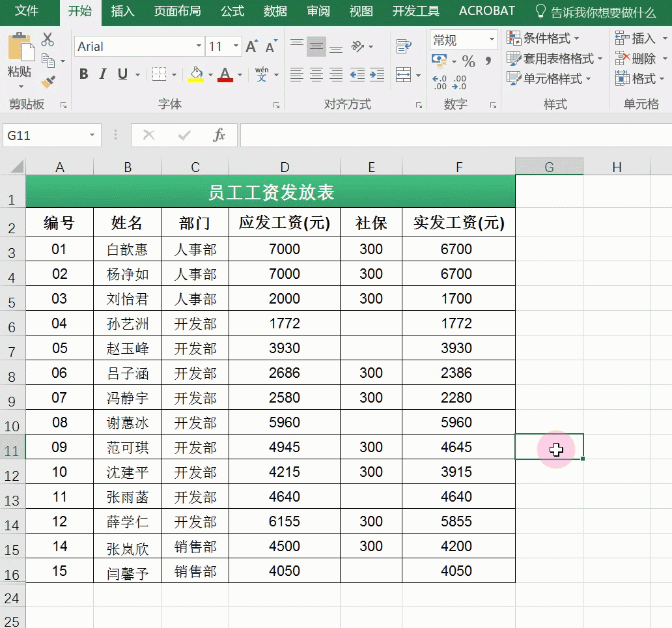Select the Format Painter brush
Image resolution: width=672 pixels, height=628 pixels.
coord(48,81)
